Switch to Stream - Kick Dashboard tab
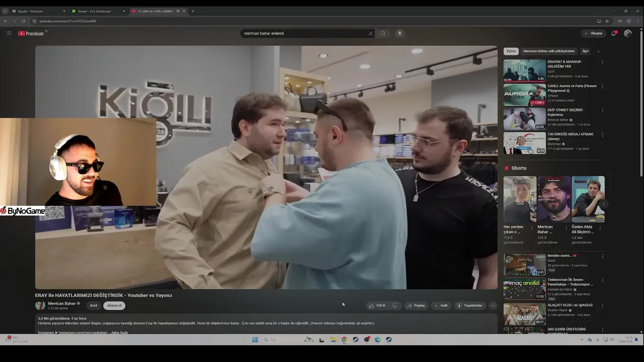This screenshot has height=362, width=644. tap(98, 11)
